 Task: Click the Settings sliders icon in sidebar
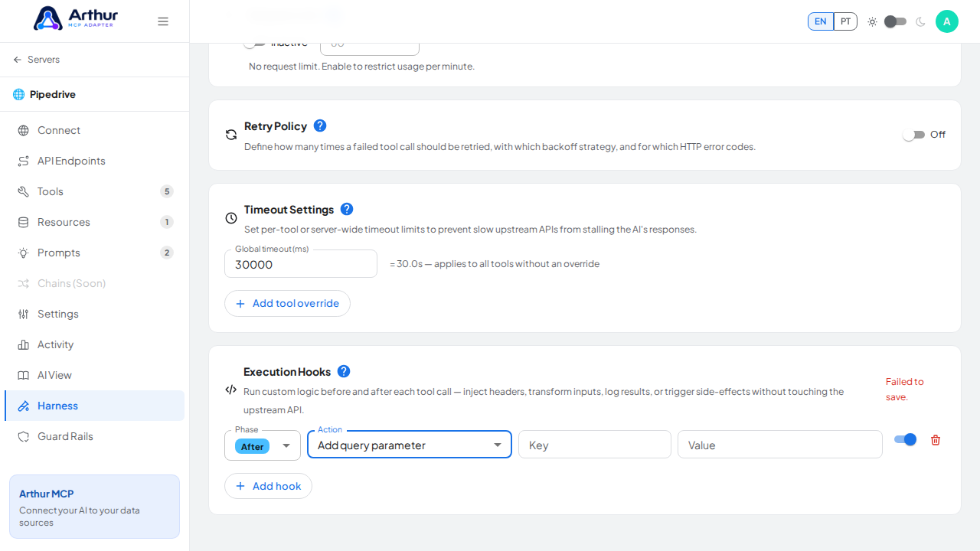[24, 314]
